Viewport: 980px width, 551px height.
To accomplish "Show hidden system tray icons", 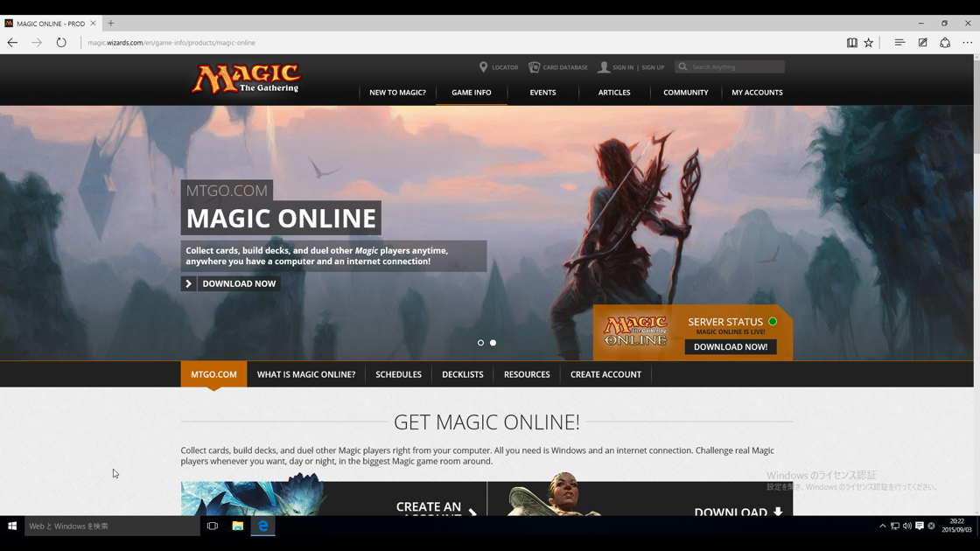I will point(883,526).
